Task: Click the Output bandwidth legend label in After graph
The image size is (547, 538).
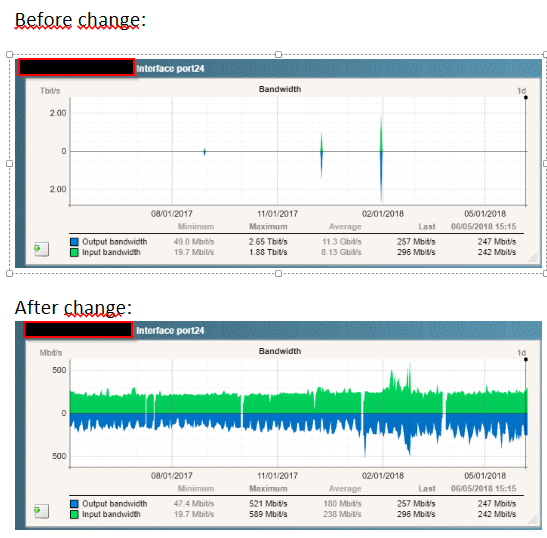Action: (x=115, y=504)
